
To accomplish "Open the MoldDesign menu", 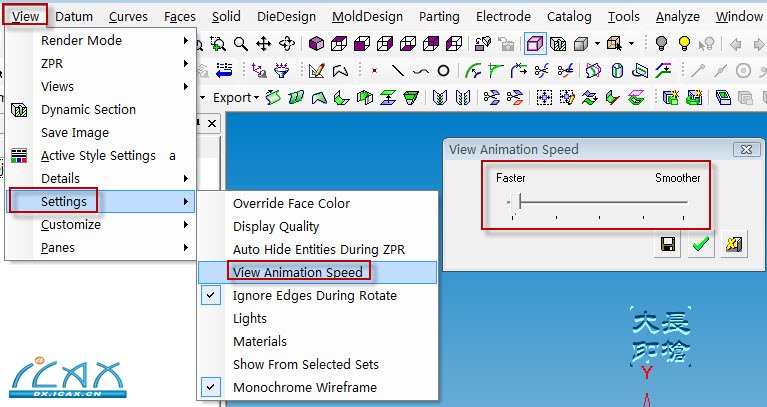I will point(367,16).
